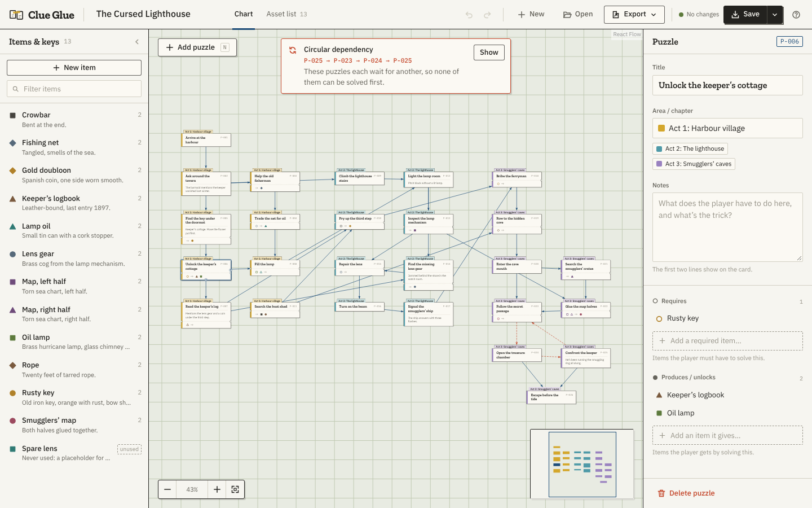Fit the chart to view

(235, 489)
